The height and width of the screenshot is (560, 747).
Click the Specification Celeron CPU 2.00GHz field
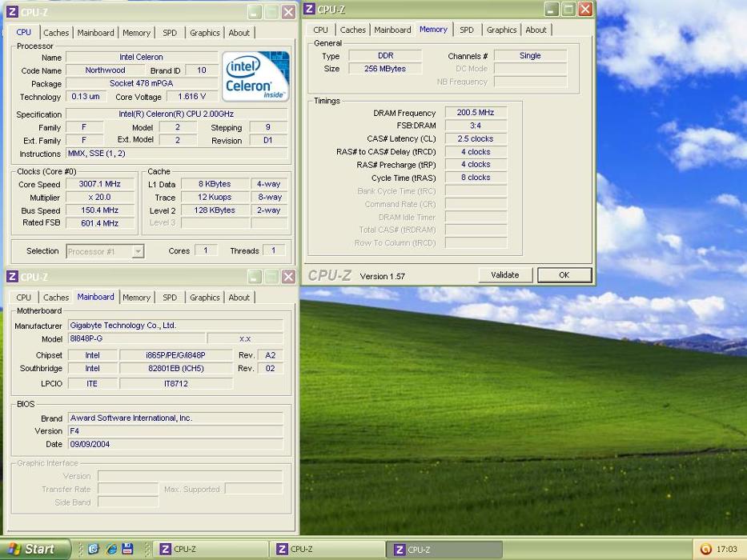coord(176,114)
